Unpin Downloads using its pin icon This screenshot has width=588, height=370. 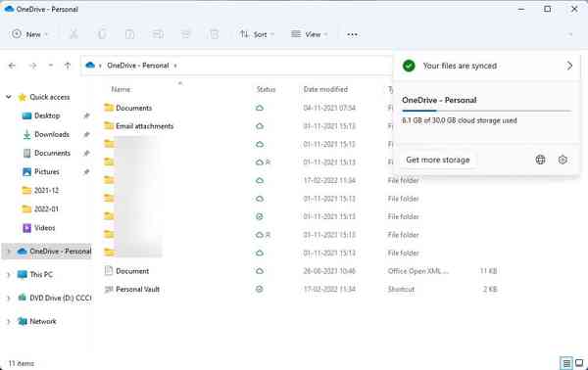click(86, 134)
